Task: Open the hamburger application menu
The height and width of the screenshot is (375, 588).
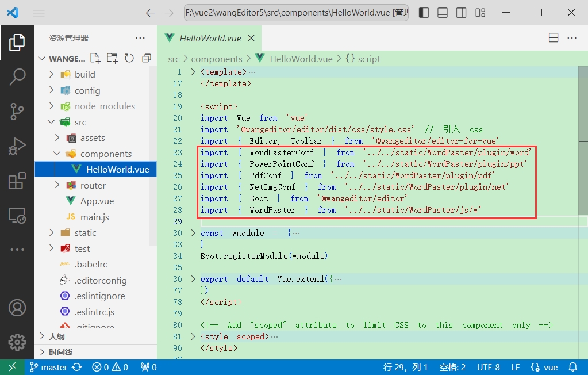Action: [x=39, y=13]
